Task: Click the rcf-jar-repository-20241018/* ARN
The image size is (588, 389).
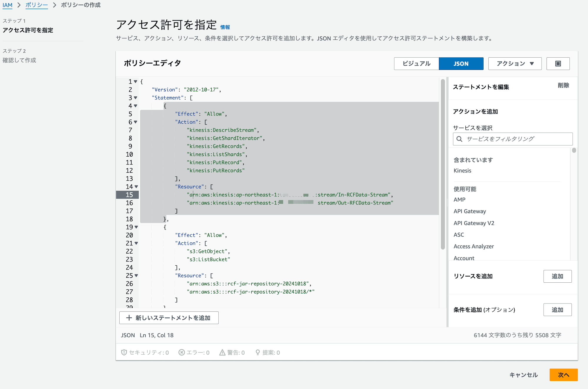Action: tap(250, 292)
